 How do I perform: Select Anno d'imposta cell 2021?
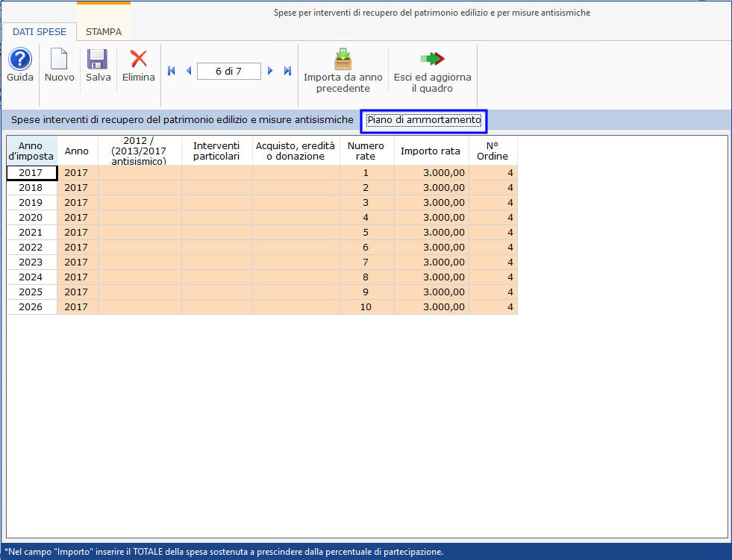pos(31,233)
